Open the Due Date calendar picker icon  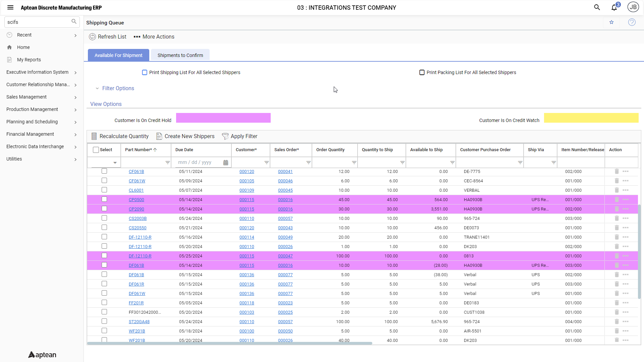click(x=225, y=162)
